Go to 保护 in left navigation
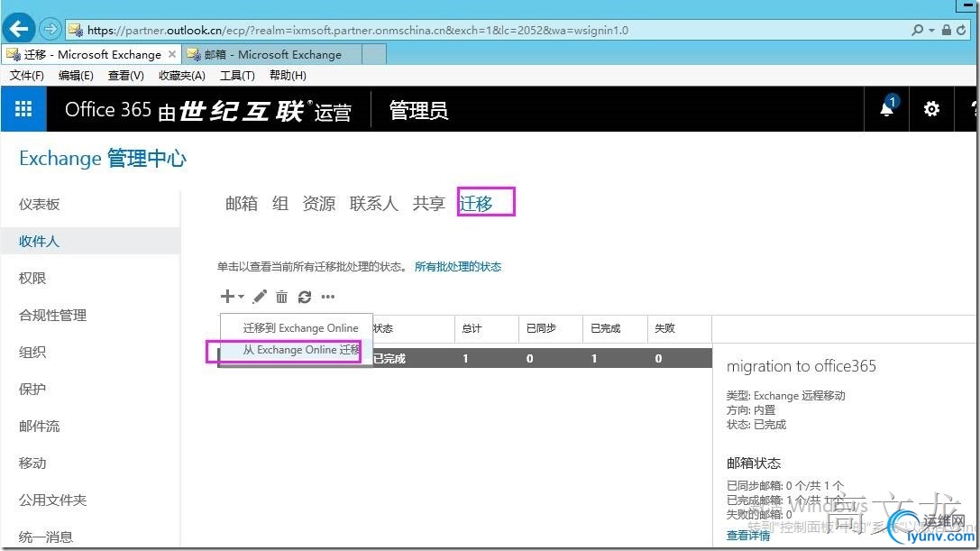This screenshot has height=551, width=980. (32, 389)
